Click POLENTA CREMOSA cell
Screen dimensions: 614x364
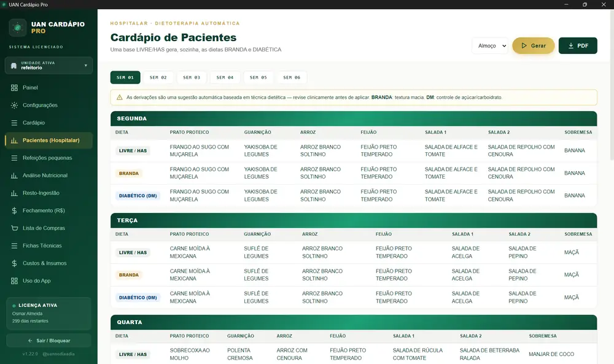(239, 354)
